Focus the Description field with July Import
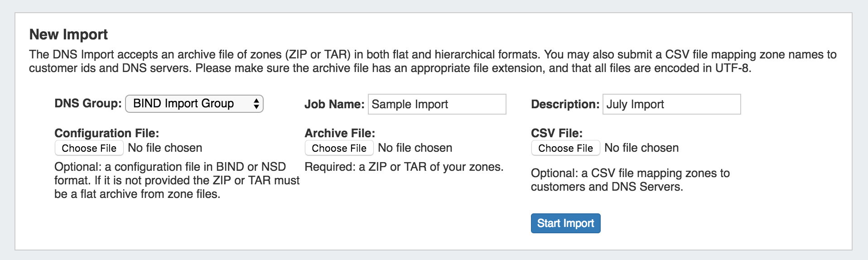 [671, 104]
